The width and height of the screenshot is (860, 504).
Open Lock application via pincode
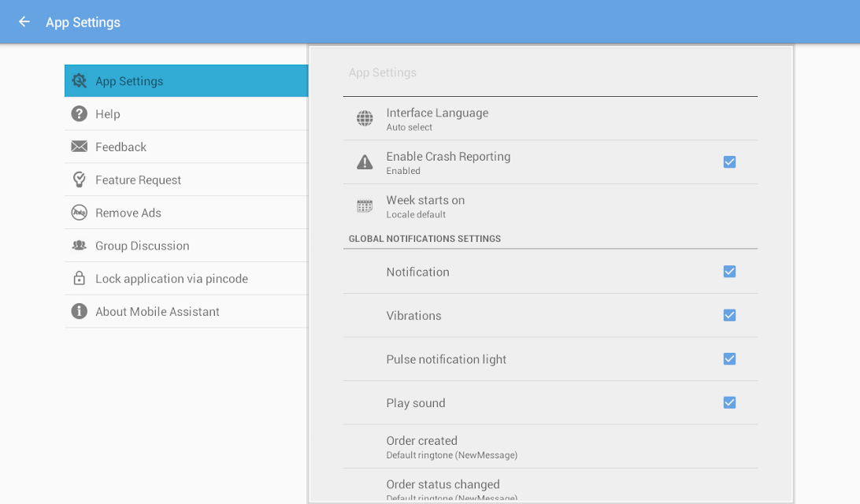tap(186, 278)
